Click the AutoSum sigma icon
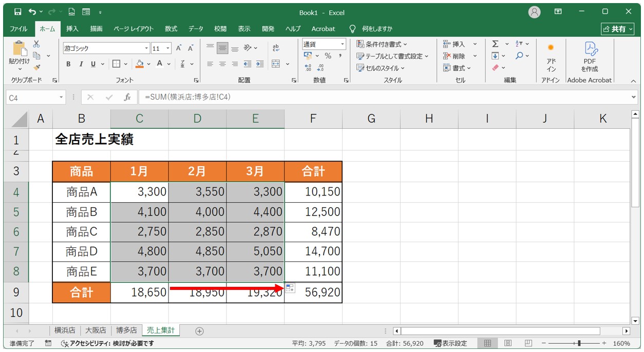 (495, 44)
